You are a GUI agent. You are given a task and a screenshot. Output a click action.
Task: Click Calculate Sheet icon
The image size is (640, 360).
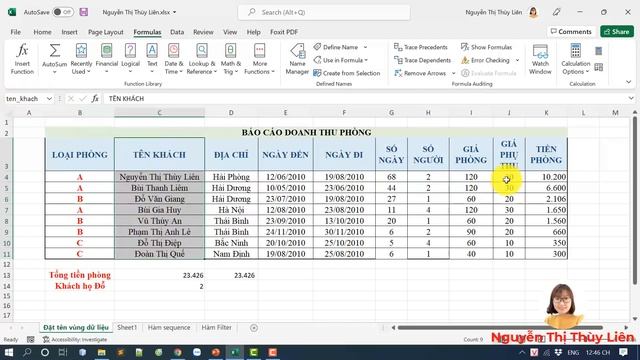(x=598, y=67)
